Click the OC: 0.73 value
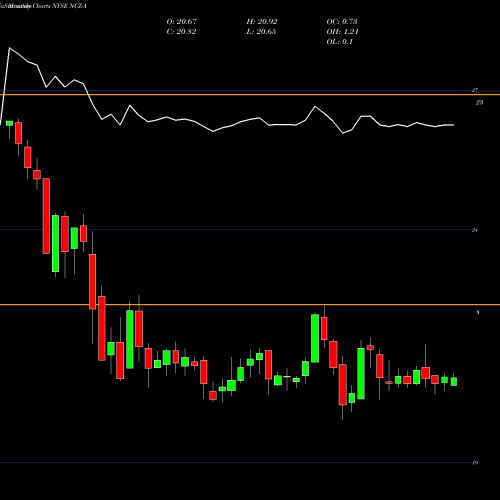 pyautogui.click(x=342, y=22)
